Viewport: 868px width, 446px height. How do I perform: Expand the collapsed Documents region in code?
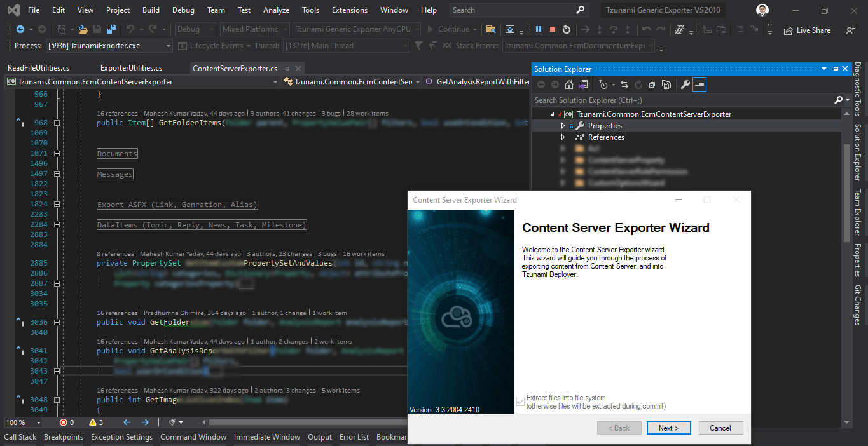click(x=57, y=153)
